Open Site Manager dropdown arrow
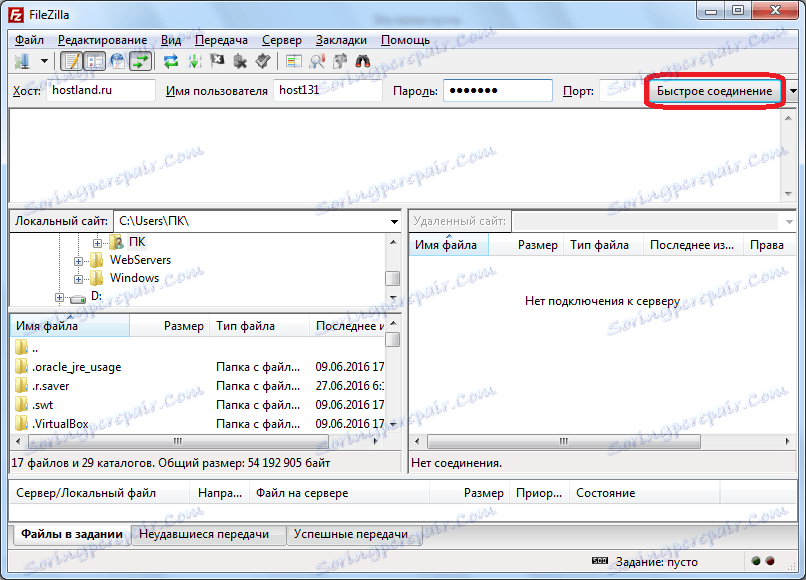 (45, 62)
